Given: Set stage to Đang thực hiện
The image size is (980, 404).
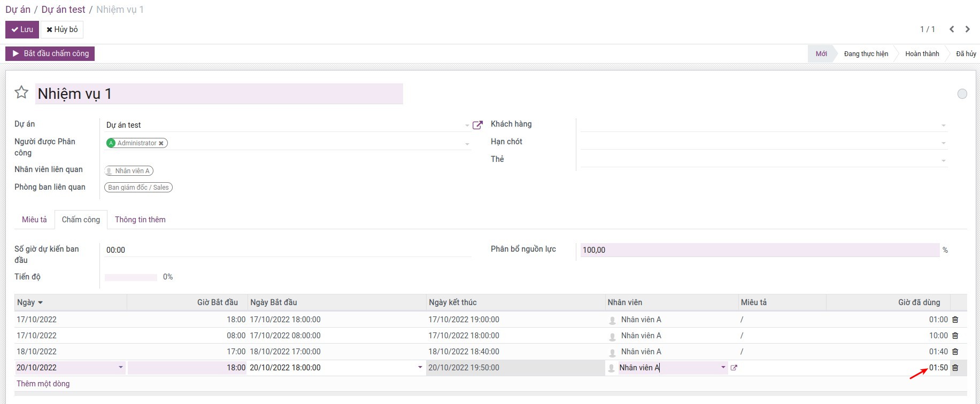Looking at the screenshot, I should pyautogui.click(x=866, y=54).
